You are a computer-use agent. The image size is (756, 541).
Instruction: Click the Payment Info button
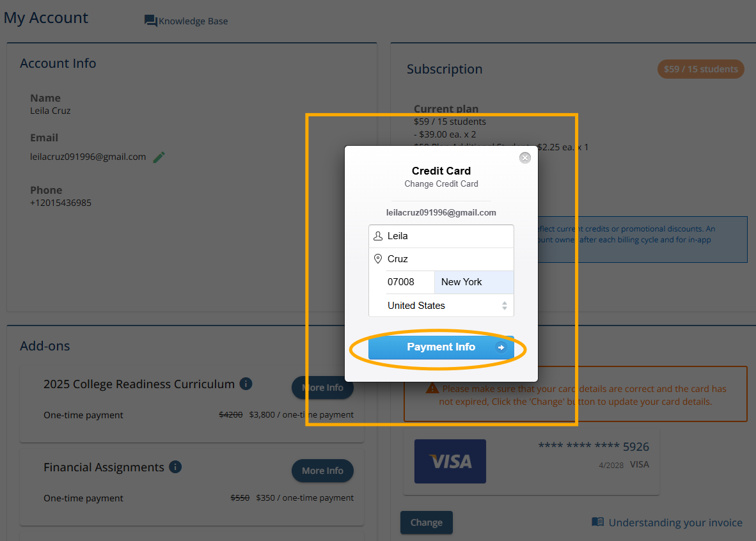coord(441,347)
